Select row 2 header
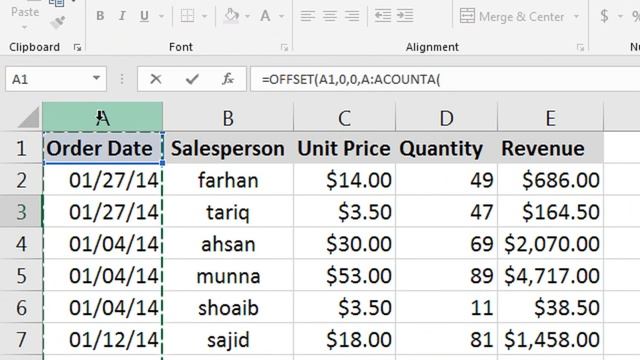This screenshot has width=640, height=360. 21,180
